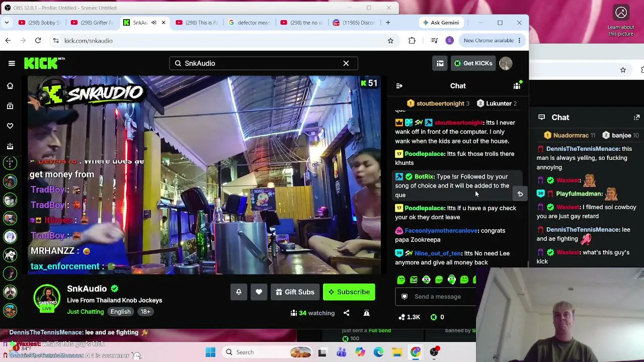This screenshot has height=362, width=644.
Task: Pick the first green emote in chat bar
Action: [401, 280]
